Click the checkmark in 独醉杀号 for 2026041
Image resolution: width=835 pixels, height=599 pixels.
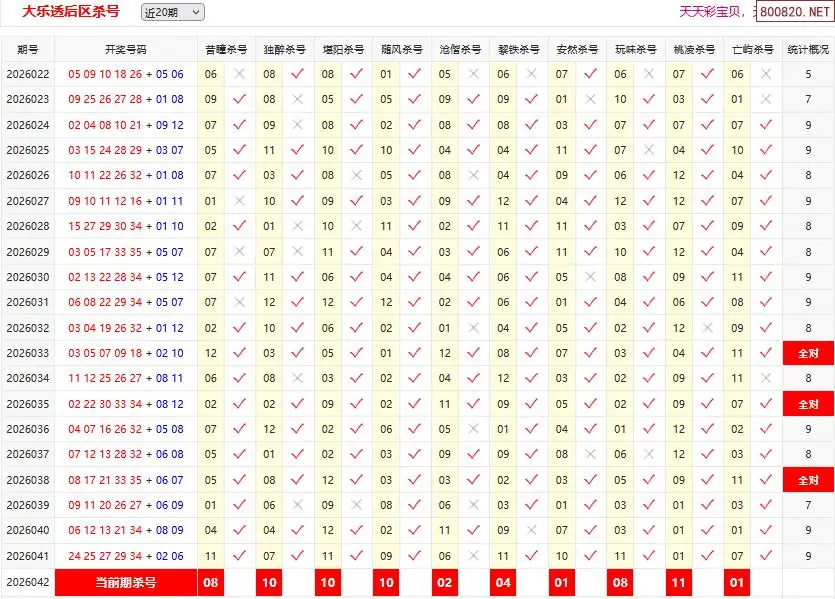[x=297, y=556]
